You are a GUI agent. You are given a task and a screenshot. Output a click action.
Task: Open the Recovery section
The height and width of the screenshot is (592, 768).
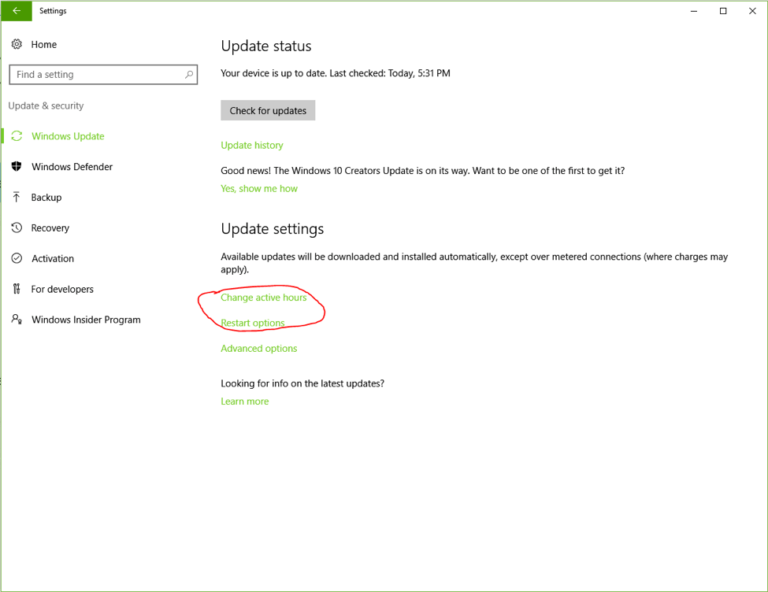pos(50,228)
